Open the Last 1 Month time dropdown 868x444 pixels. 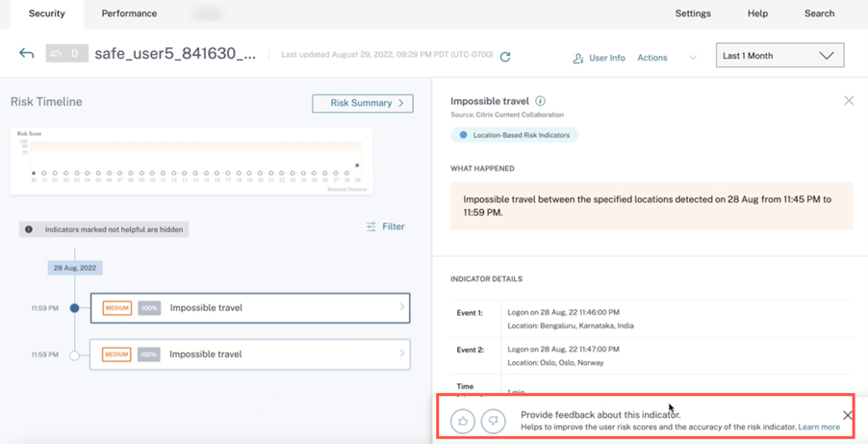(x=780, y=56)
